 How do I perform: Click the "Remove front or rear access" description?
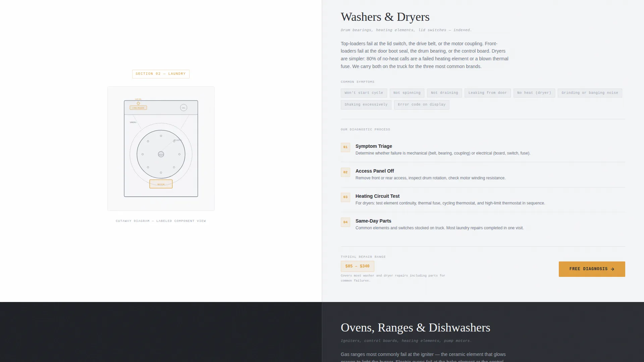click(430, 178)
